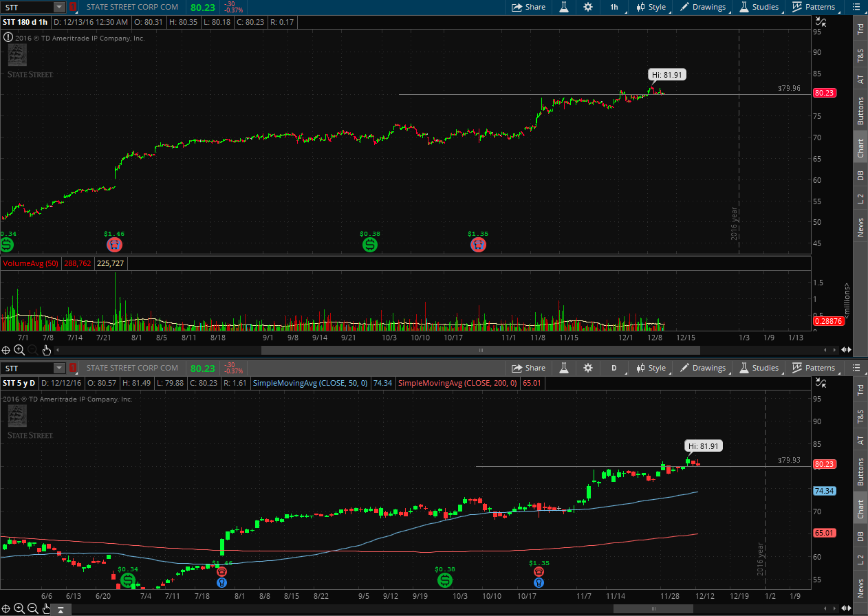Open L 2 sidebar tab on top chart
The width and height of the screenshot is (868, 616).
pos(860,199)
